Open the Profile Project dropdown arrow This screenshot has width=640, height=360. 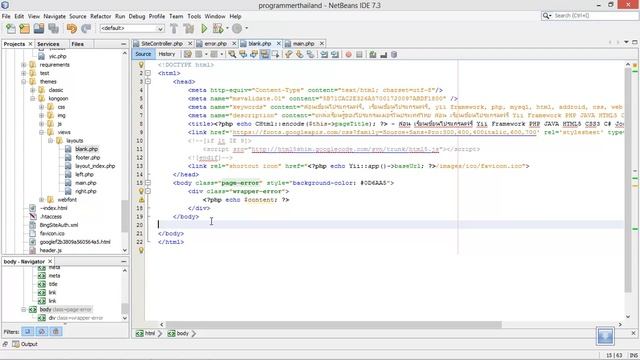tap(246, 29)
